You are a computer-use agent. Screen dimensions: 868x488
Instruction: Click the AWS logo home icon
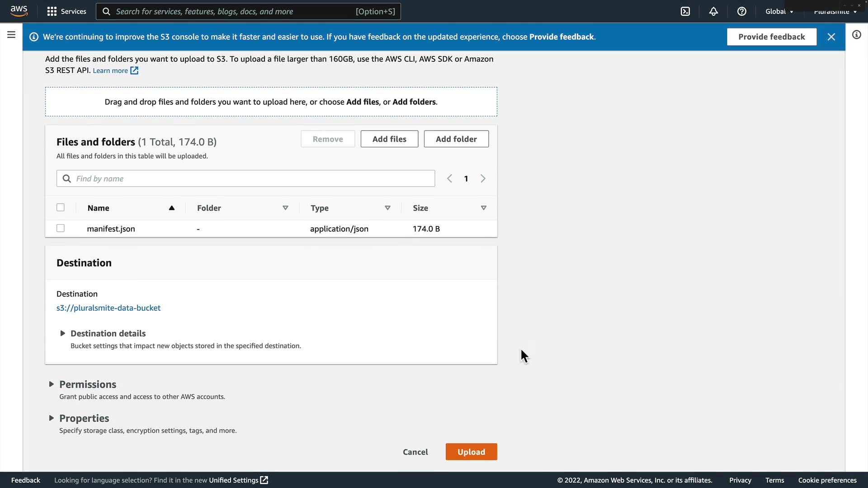pos(19,10)
